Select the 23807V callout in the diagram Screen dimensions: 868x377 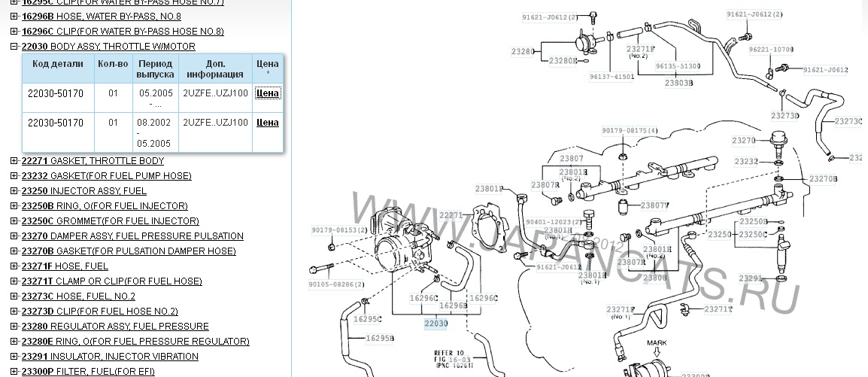click(654, 205)
